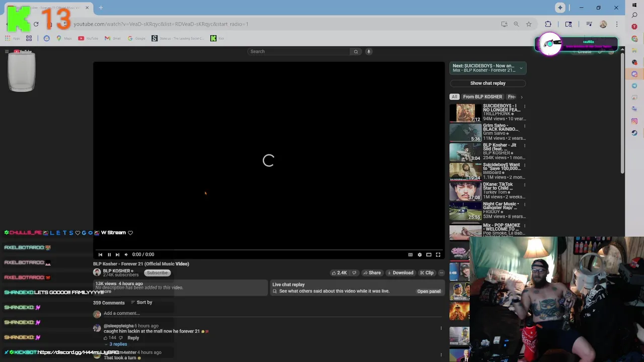Screen dimensions: 644x362
Task: Enter fullscreen mode in the player
Action: 438,255
